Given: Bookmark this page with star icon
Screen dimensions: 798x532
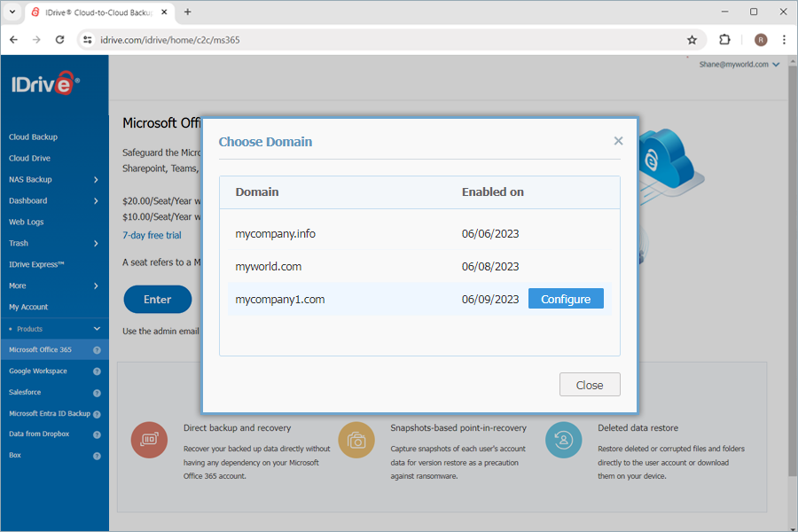Looking at the screenshot, I should pyautogui.click(x=692, y=40).
